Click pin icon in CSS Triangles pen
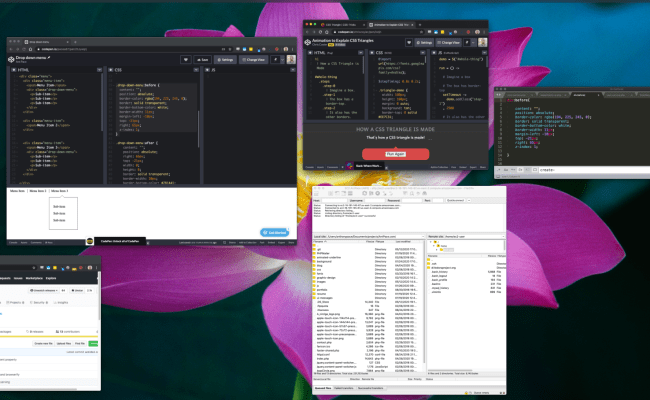Image resolution: width=650 pixels, height=400 pixels. (x=467, y=42)
